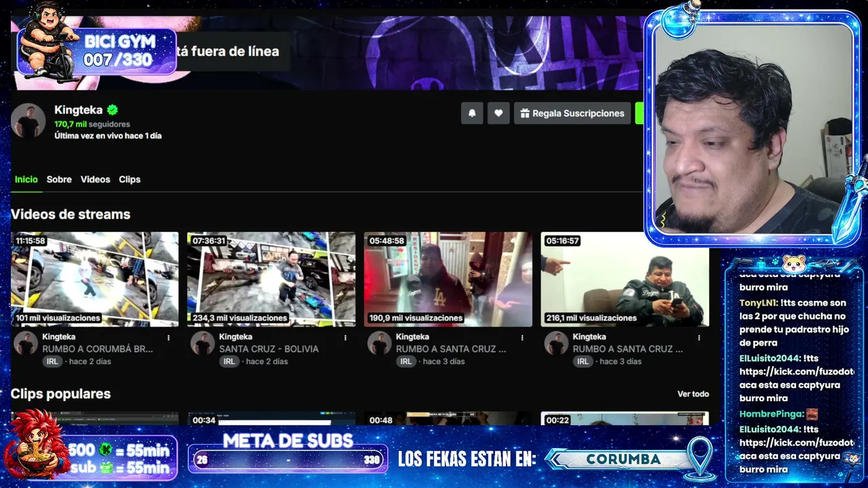Click the IRL tag under RUMBO A CORUMBÁ

52,361
